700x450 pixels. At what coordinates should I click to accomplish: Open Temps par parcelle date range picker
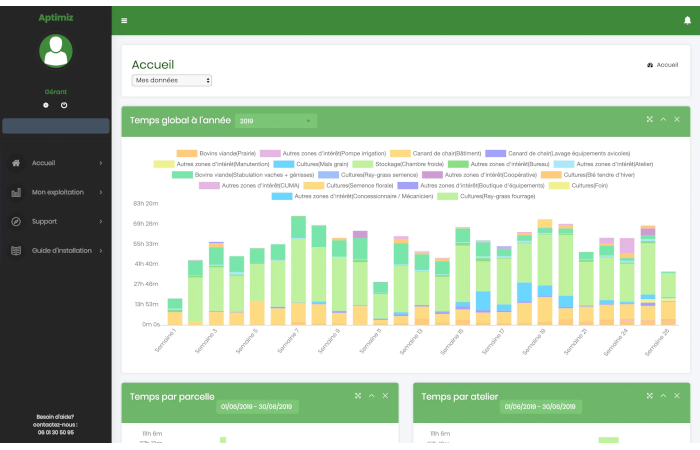[257, 407]
